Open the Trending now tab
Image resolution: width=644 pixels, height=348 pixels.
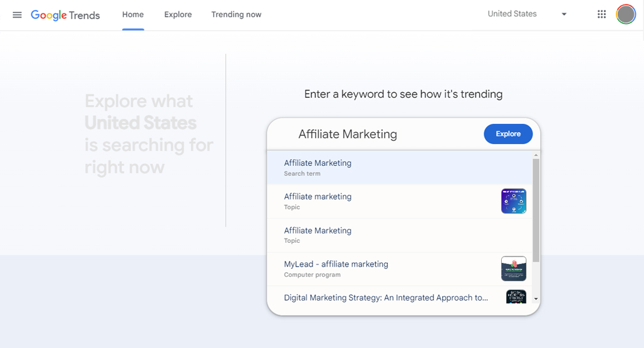[236, 15]
